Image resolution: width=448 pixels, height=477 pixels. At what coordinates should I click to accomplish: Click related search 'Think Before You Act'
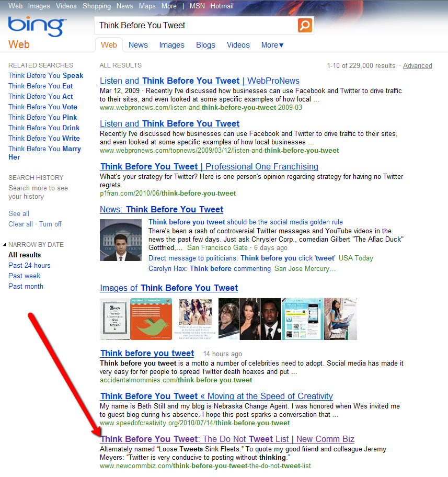point(40,96)
